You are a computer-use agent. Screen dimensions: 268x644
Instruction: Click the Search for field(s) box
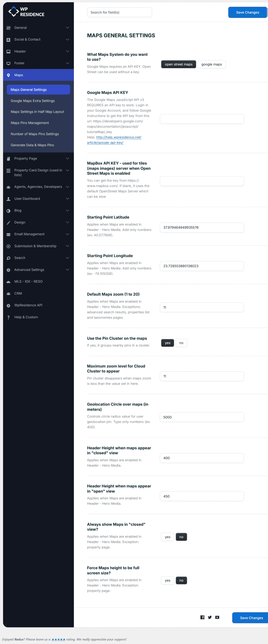[x=119, y=12]
